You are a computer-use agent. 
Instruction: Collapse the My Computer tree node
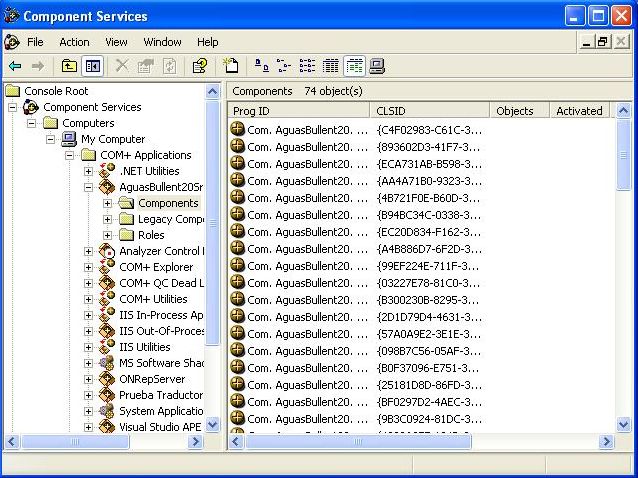50,139
